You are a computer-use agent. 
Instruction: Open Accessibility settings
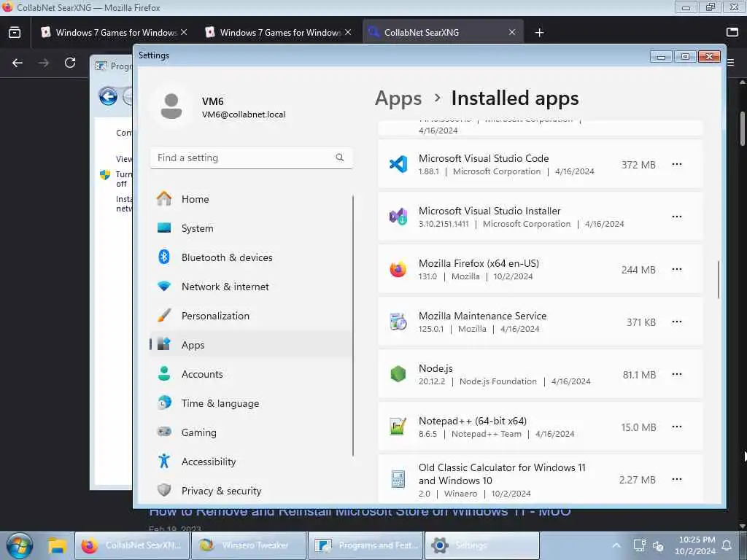coord(251,462)
